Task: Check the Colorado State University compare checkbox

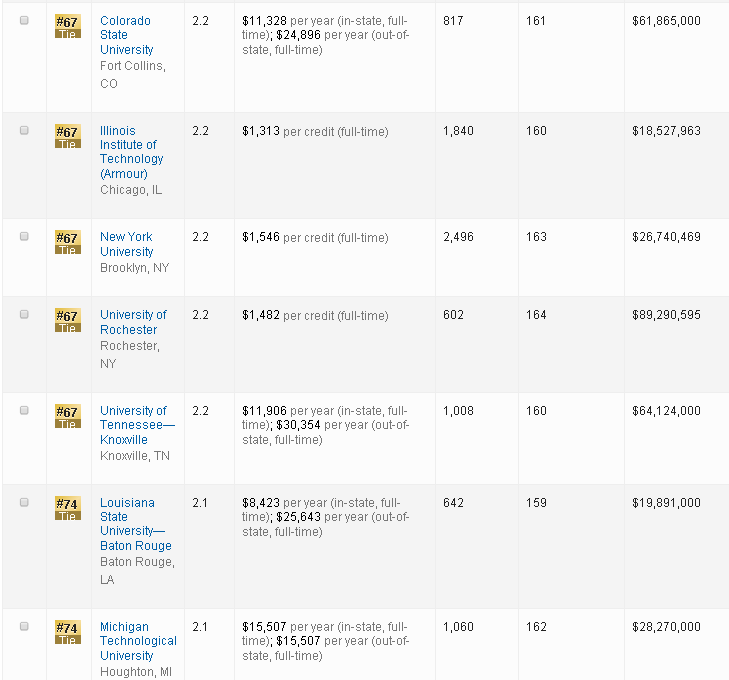Action: click(x=24, y=20)
